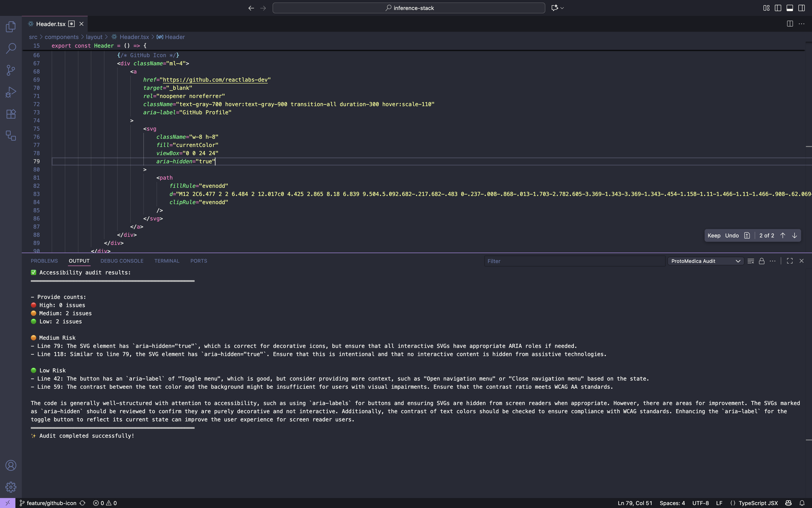Viewport: 812px width, 508px height.
Task: Go forward with the right arrow
Action: click(x=263, y=8)
